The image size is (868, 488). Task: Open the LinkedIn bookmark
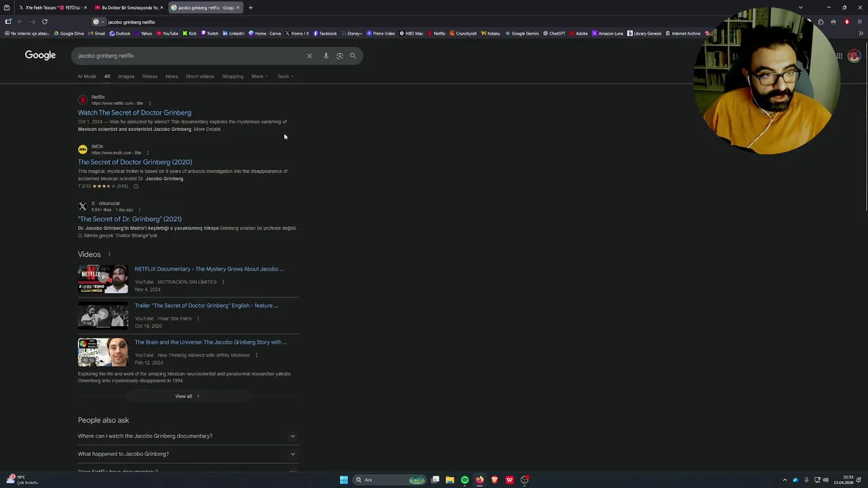click(x=233, y=33)
